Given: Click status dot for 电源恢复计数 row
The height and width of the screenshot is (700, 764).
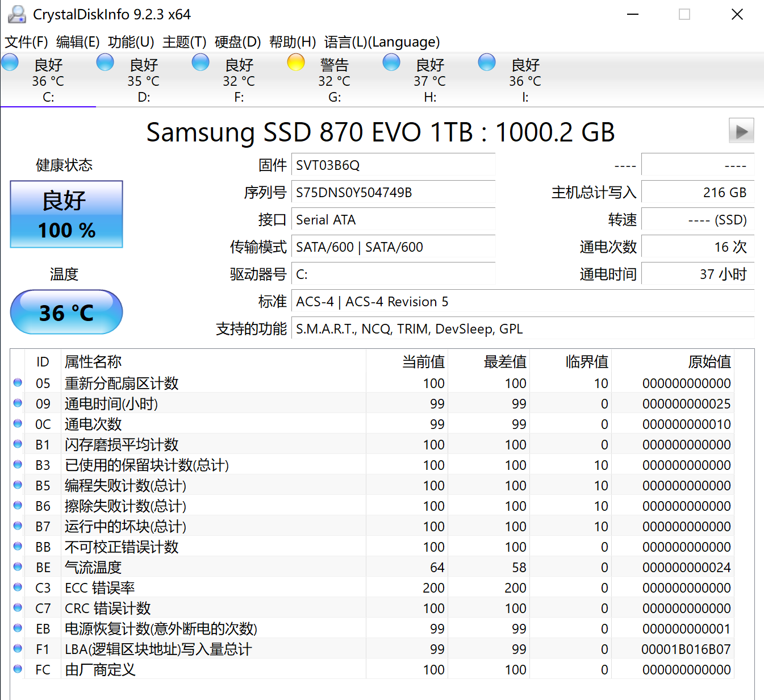Looking at the screenshot, I should (x=18, y=628).
